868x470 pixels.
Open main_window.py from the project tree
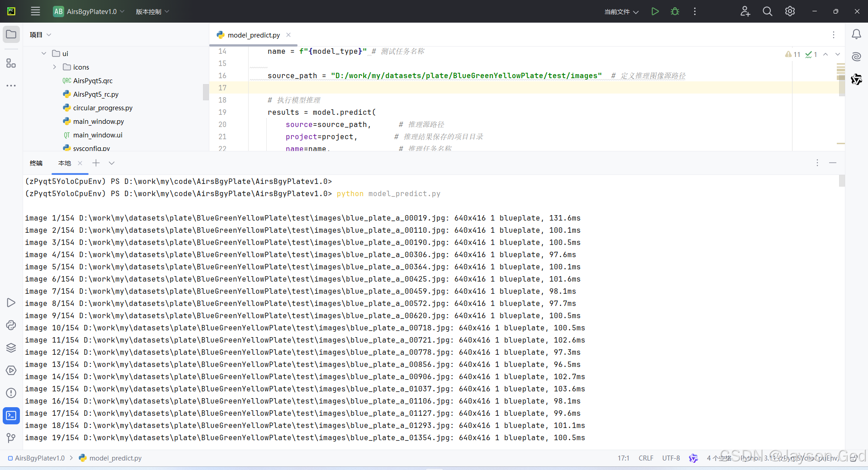(x=98, y=121)
